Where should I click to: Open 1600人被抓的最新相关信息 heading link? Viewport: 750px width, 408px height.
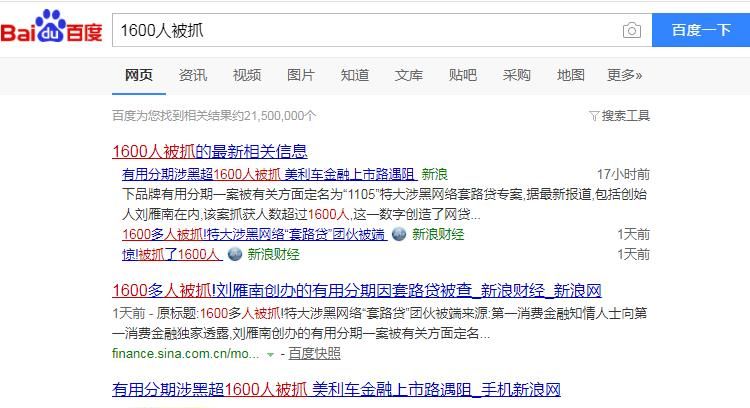[209, 151]
